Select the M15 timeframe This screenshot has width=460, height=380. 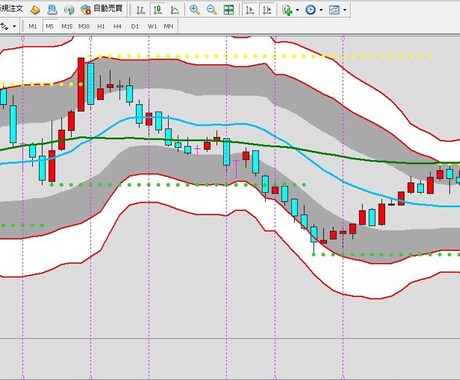67,26
